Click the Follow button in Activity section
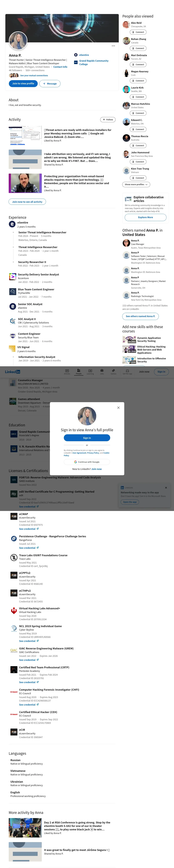174x868 pixels. (x=108, y=120)
